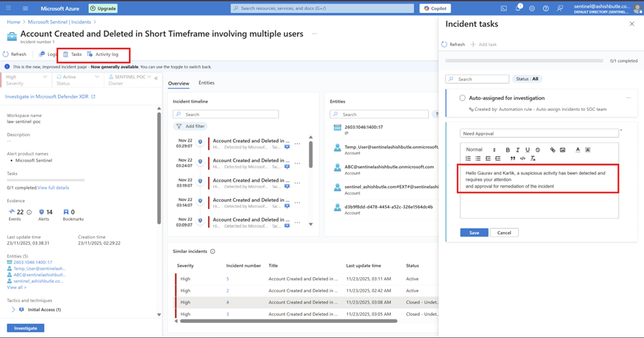Viewport: 644px width, 338px height.
Task: Insert an image into the task description
Action: click(562, 150)
